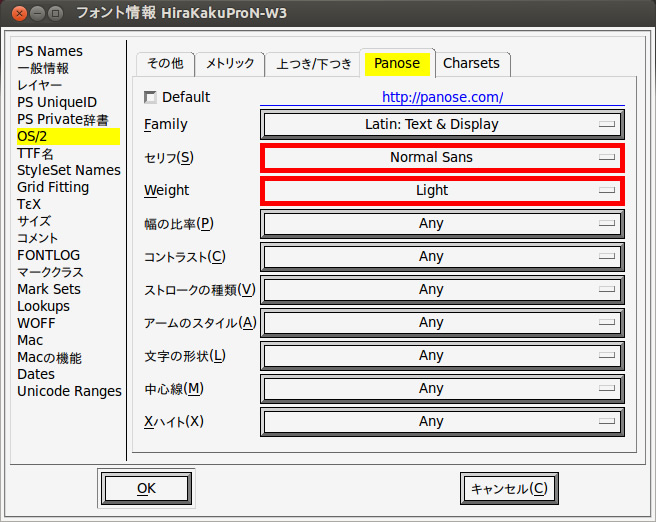
Task: Select Unicode Ranges in the sidebar
Action: point(69,392)
